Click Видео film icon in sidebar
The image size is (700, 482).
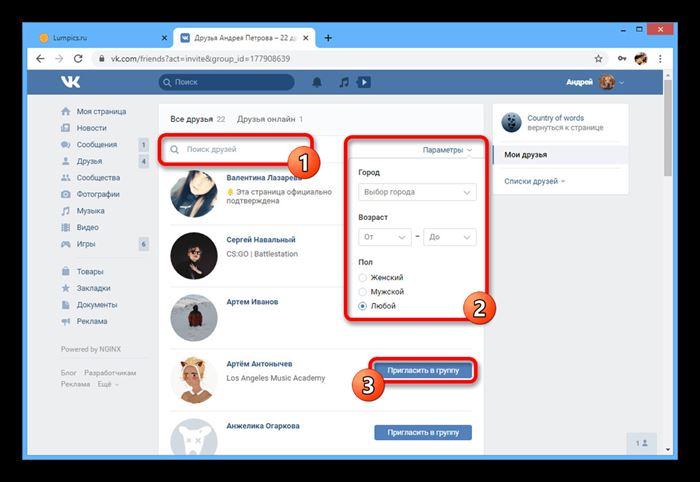pos(66,227)
